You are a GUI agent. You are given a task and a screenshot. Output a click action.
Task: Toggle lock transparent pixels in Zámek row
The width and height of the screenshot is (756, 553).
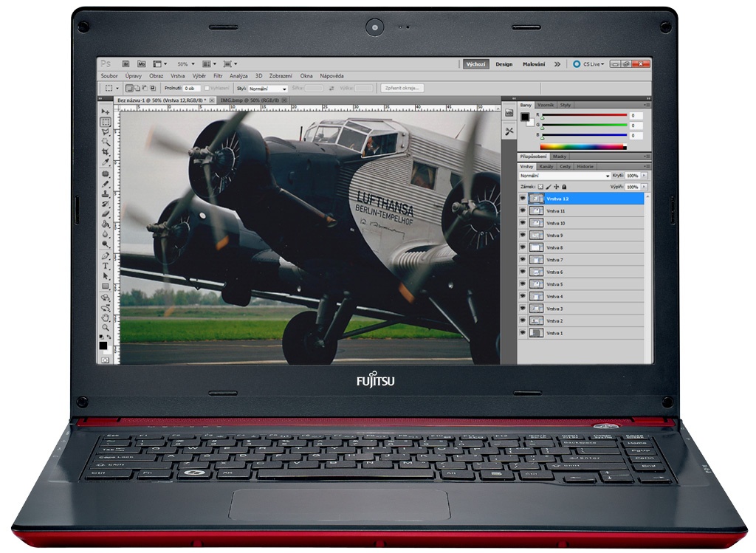click(540, 187)
